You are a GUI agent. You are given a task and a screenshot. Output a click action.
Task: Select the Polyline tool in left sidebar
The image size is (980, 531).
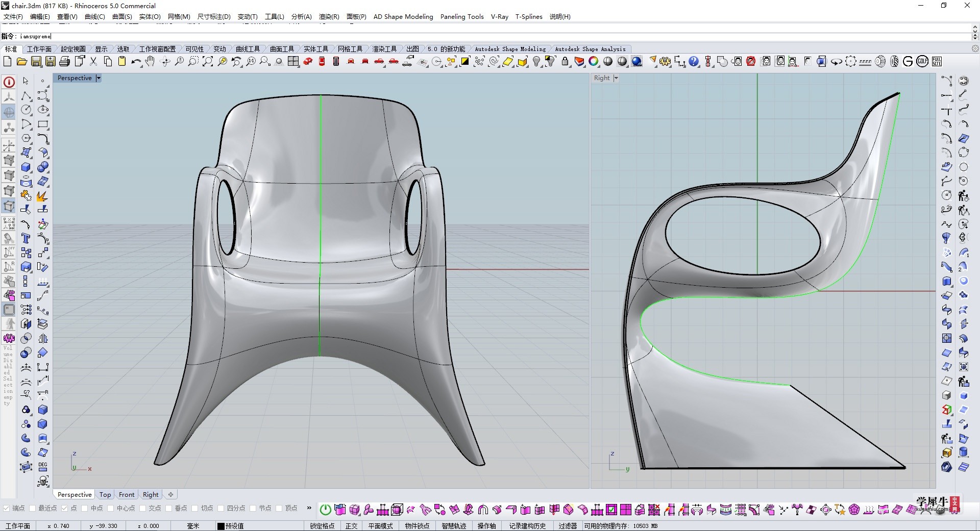[26, 96]
